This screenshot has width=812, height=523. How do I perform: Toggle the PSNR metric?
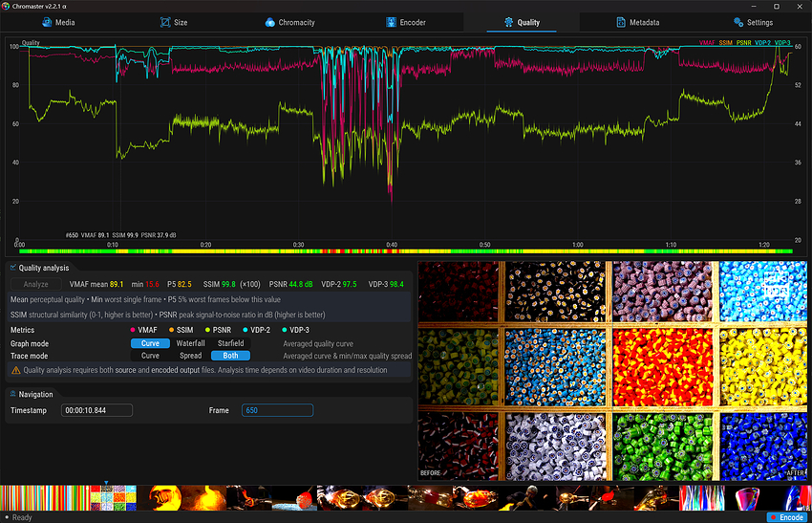(x=218, y=330)
